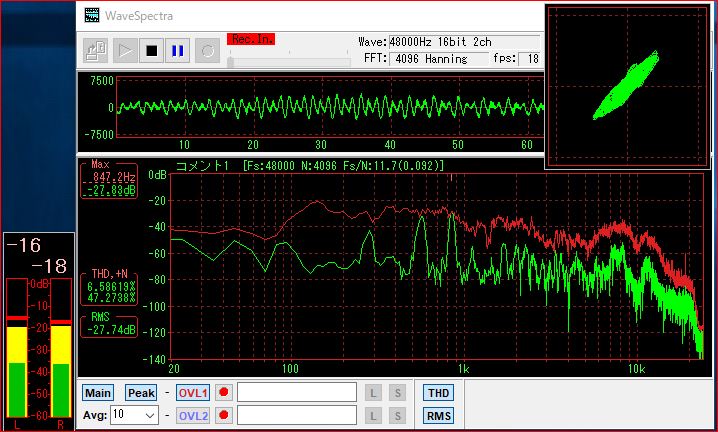The image size is (718, 432).
Task: Click the S button beside OVL2
Action: pos(397,415)
